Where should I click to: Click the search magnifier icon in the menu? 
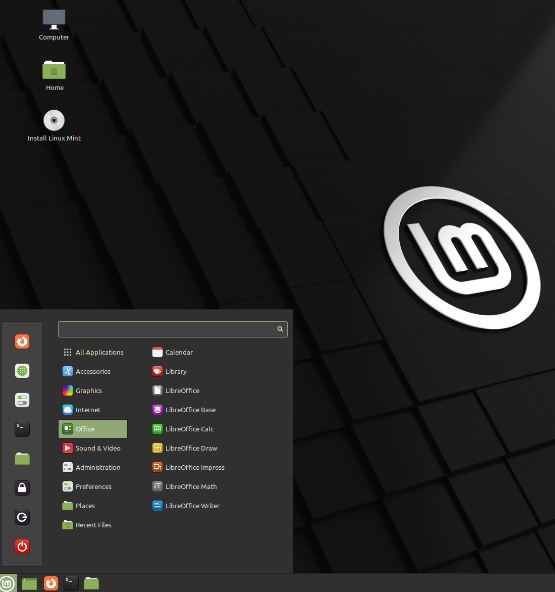(280, 329)
